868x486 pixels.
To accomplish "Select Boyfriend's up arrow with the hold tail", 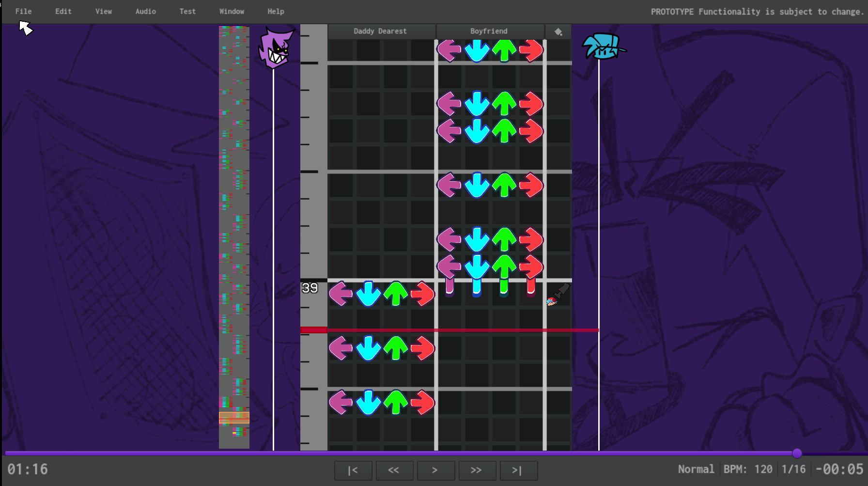I will tap(504, 267).
